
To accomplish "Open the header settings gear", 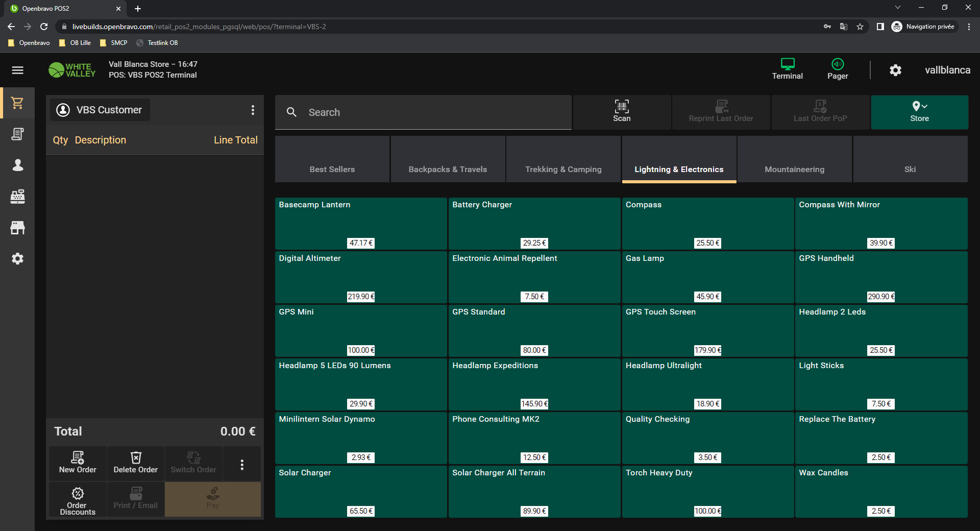I will 895,70.
